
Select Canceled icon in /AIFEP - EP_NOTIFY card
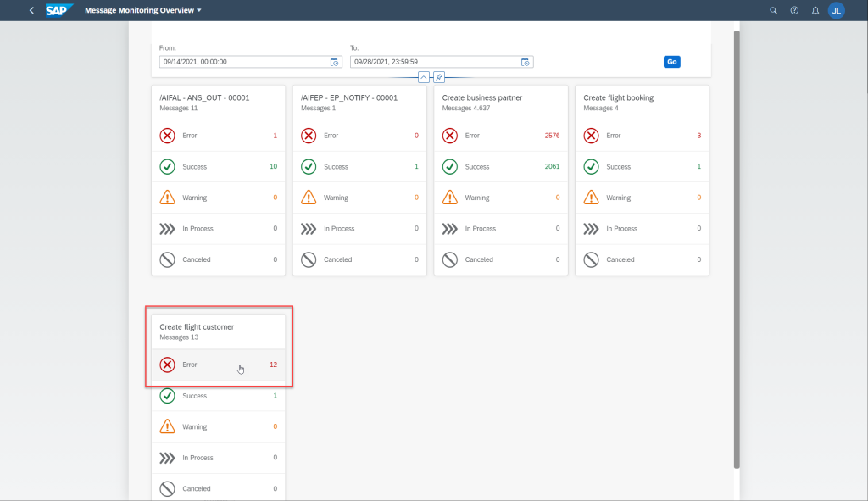309,259
